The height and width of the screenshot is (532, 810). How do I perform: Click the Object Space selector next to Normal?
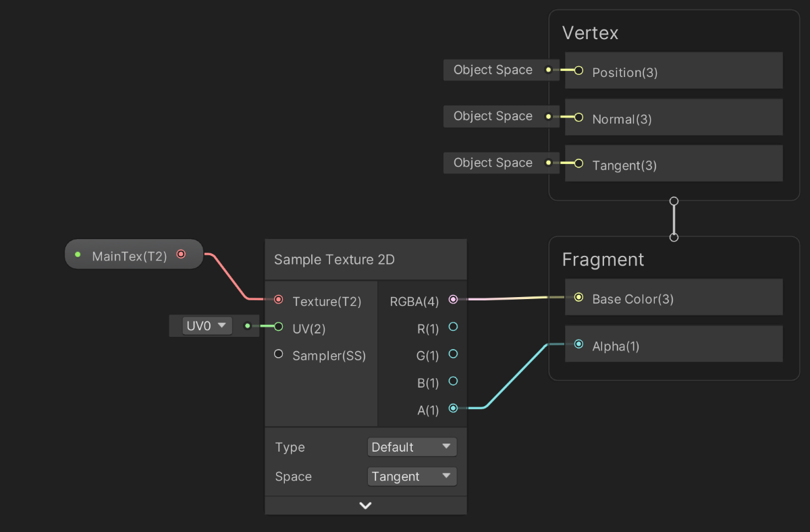pos(492,115)
